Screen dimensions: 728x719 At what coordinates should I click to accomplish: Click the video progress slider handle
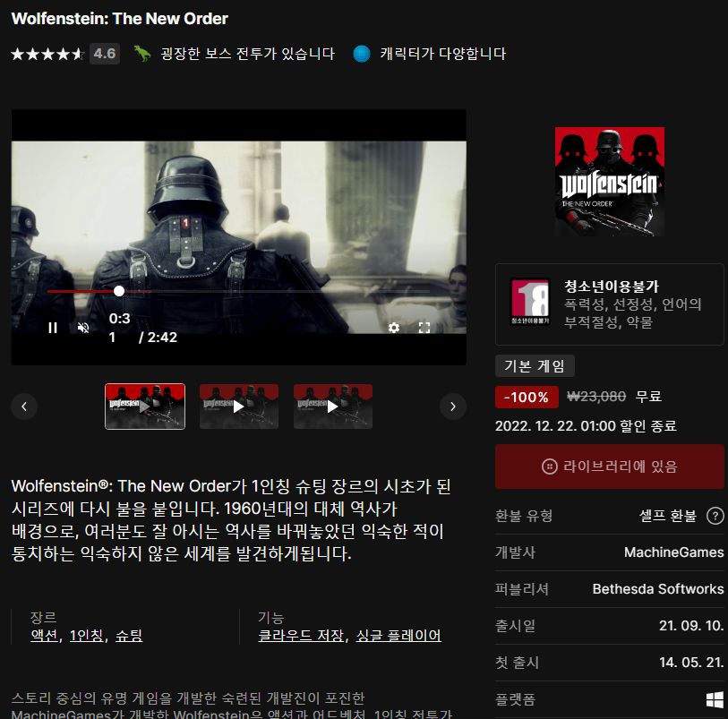point(119,291)
